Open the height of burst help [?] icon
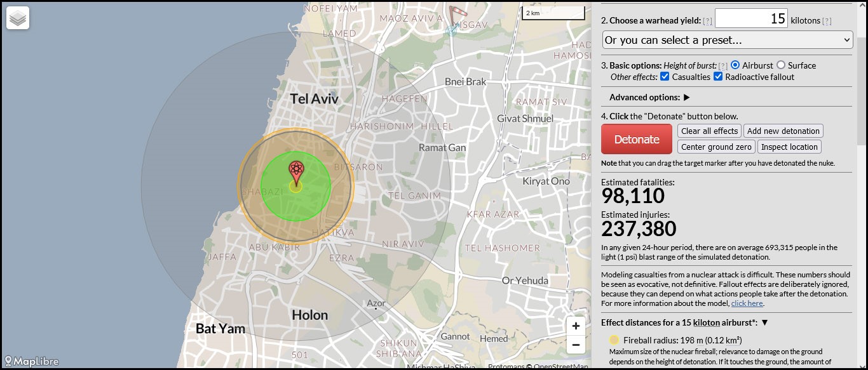868x370 pixels. click(x=722, y=65)
